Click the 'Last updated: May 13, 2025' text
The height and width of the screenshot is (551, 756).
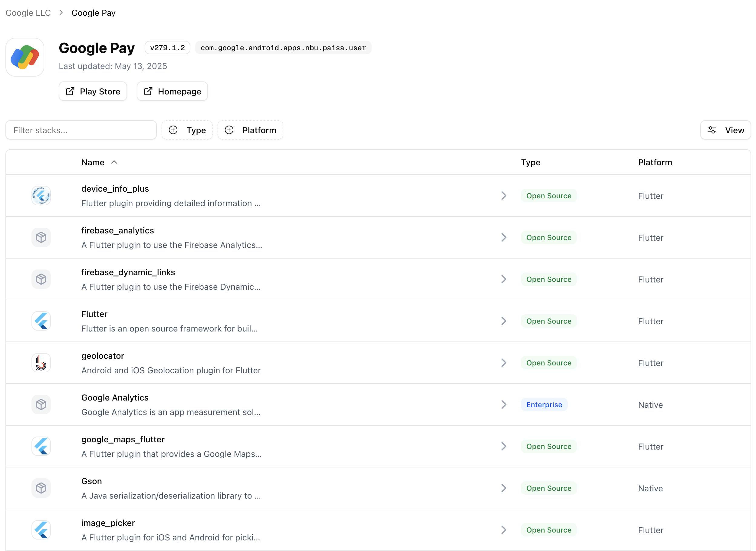click(113, 66)
